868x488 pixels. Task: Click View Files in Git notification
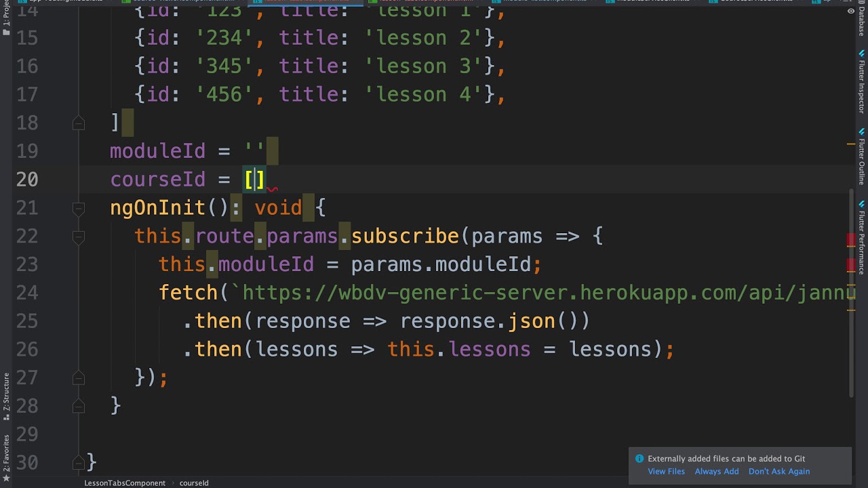[x=666, y=472]
